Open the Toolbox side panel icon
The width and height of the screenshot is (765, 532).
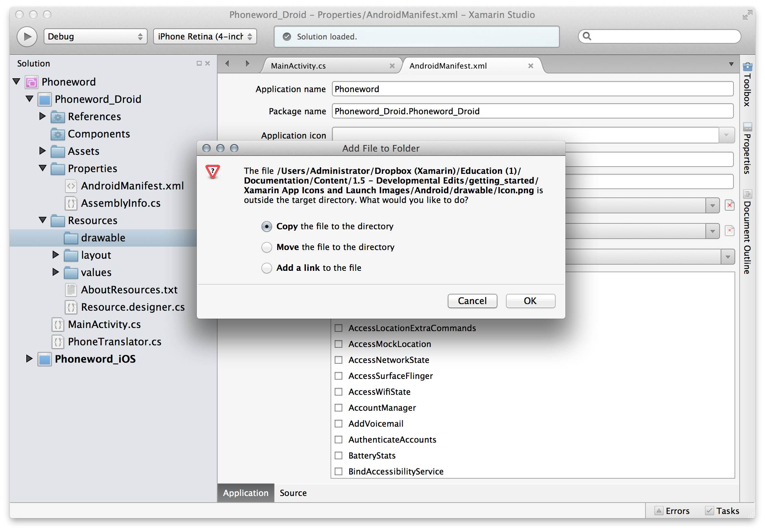pos(747,66)
